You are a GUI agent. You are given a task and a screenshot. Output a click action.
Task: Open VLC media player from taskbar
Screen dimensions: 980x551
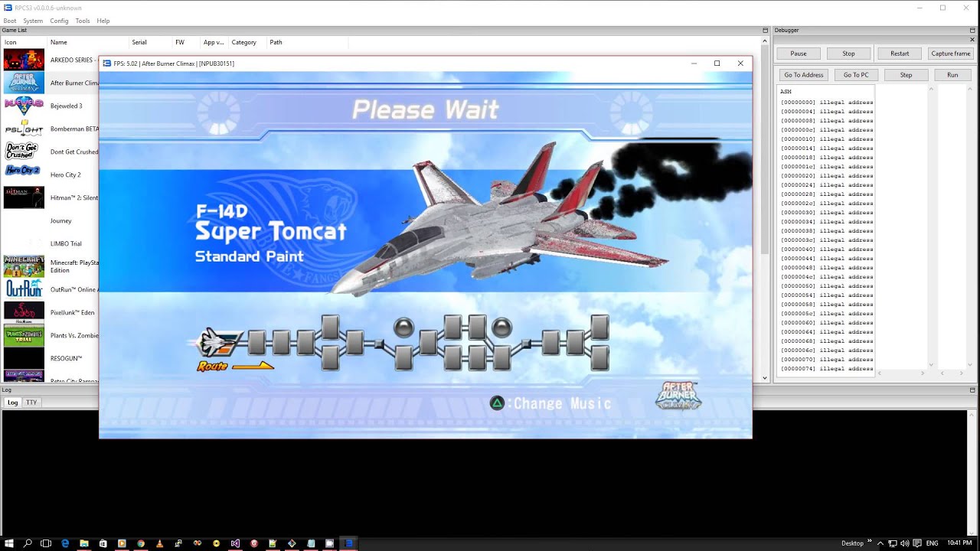pyautogui.click(x=160, y=543)
